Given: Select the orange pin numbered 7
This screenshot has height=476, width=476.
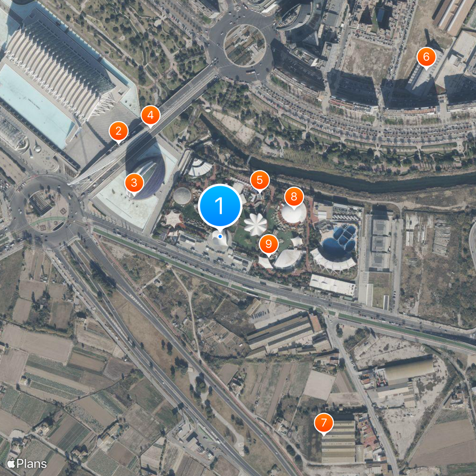Looking at the screenshot, I should (324, 422).
